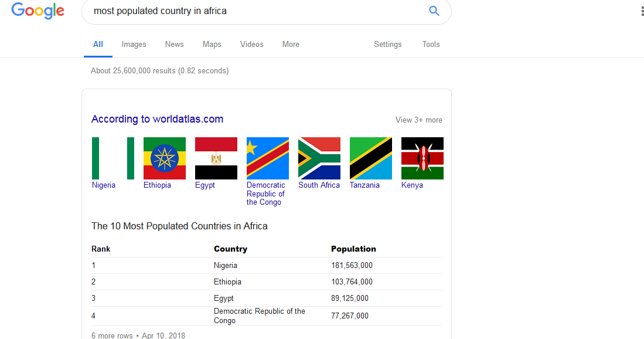Open the According to worldatlas.com link
The width and height of the screenshot is (644, 339).
[157, 119]
